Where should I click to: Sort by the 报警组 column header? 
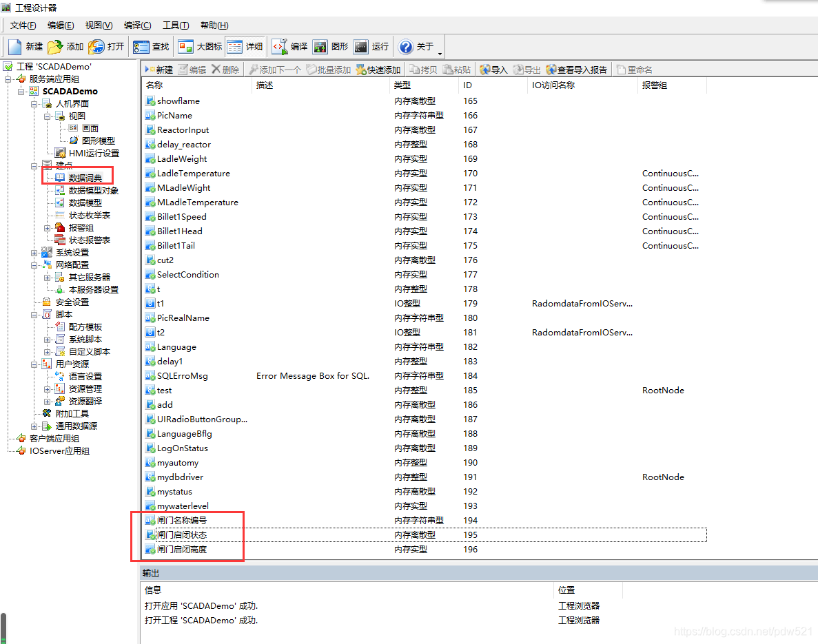pyautogui.click(x=672, y=85)
